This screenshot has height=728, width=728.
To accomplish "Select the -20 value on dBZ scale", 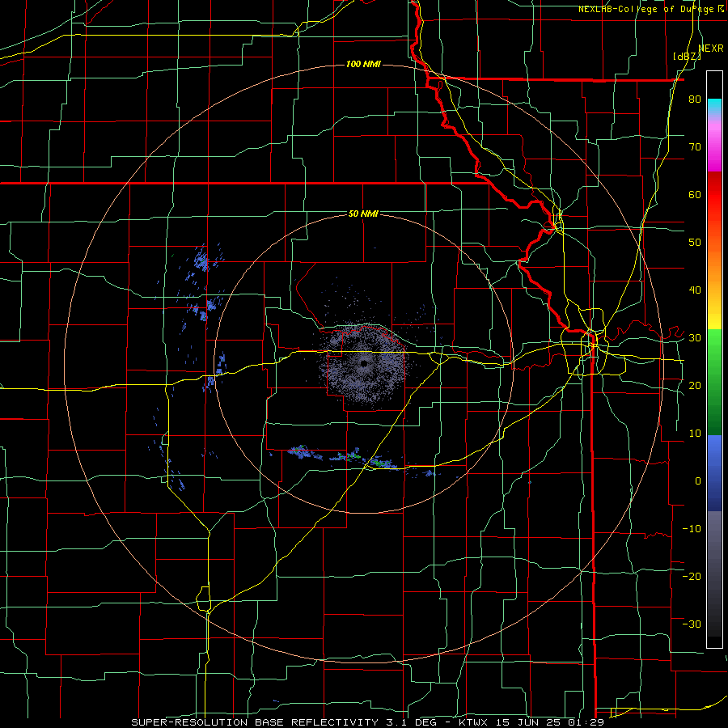I will coord(692,576).
